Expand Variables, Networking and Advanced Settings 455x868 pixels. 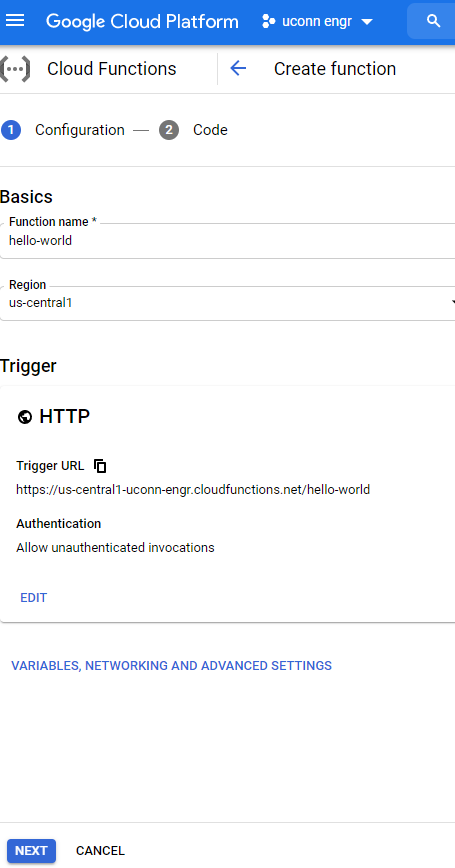pyautogui.click(x=172, y=665)
